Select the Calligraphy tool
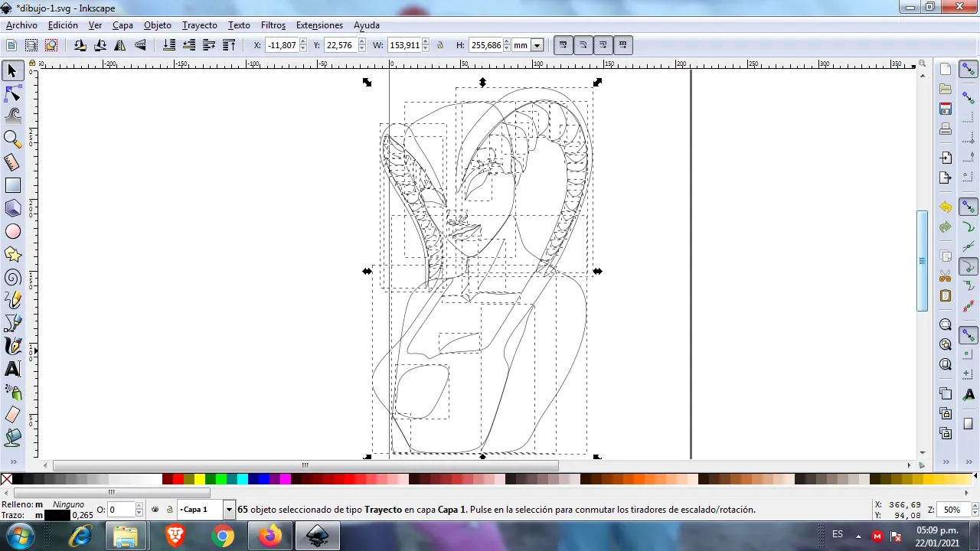This screenshot has width=980, height=551. pyautogui.click(x=12, y=346)
